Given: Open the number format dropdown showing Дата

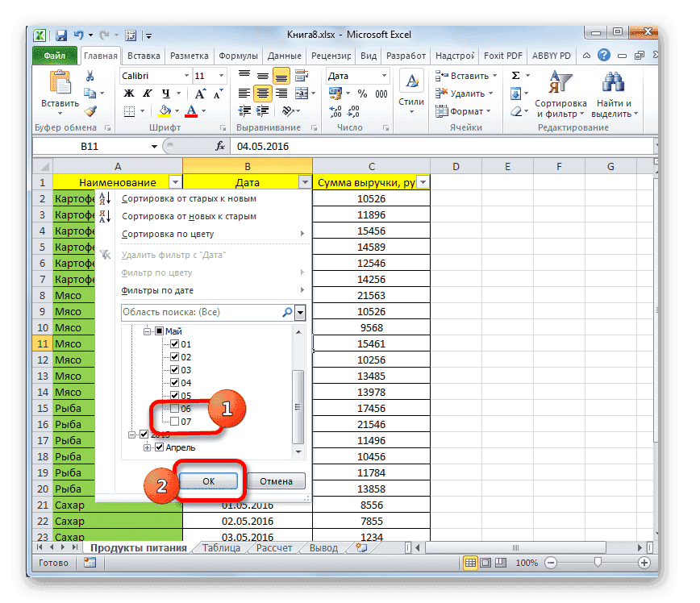Looking at the screenshot, I should [383, 75].
